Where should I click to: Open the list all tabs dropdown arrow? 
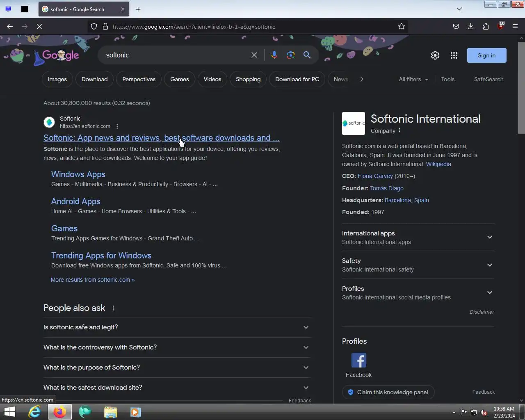pyautogui.click(x=459, y=9)
